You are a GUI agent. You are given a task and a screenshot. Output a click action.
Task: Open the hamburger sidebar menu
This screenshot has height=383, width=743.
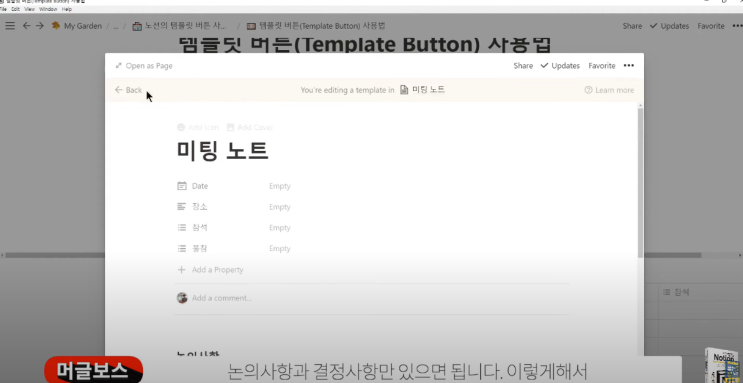pos(10,26)
